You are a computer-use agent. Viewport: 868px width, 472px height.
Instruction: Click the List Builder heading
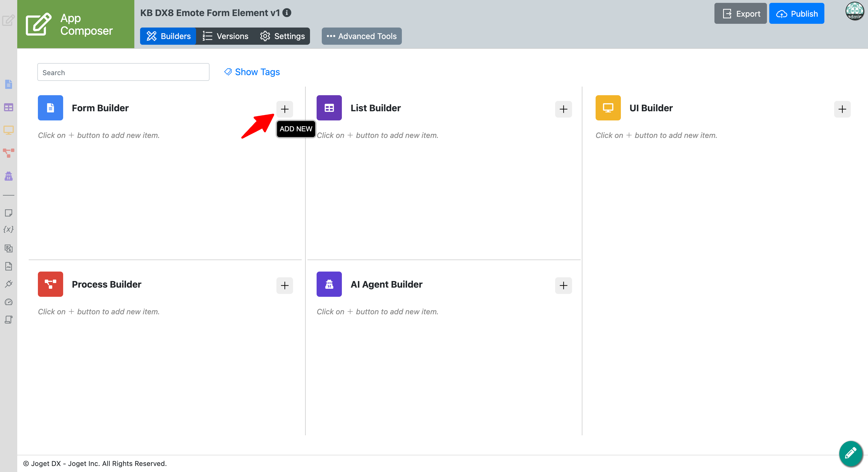point(375,108)
